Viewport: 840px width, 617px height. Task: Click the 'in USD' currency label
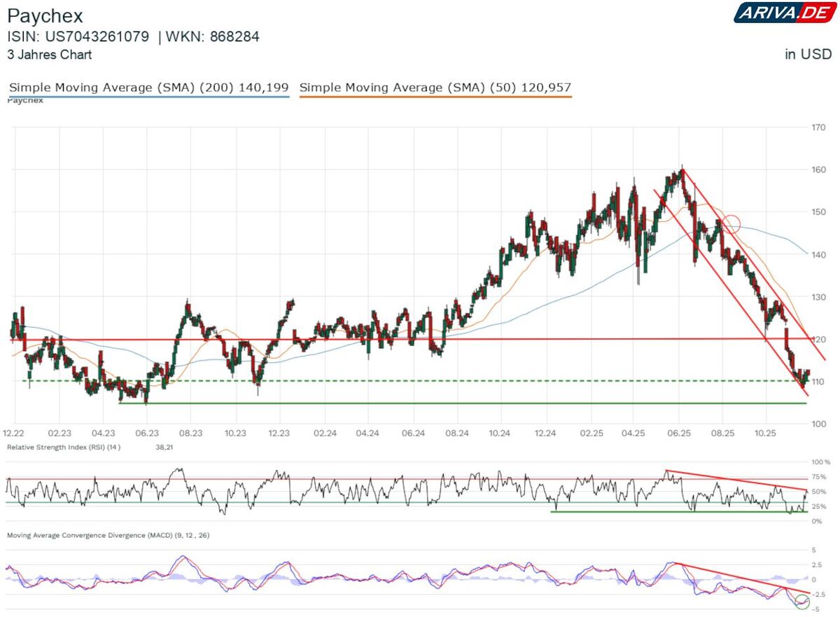808,55
